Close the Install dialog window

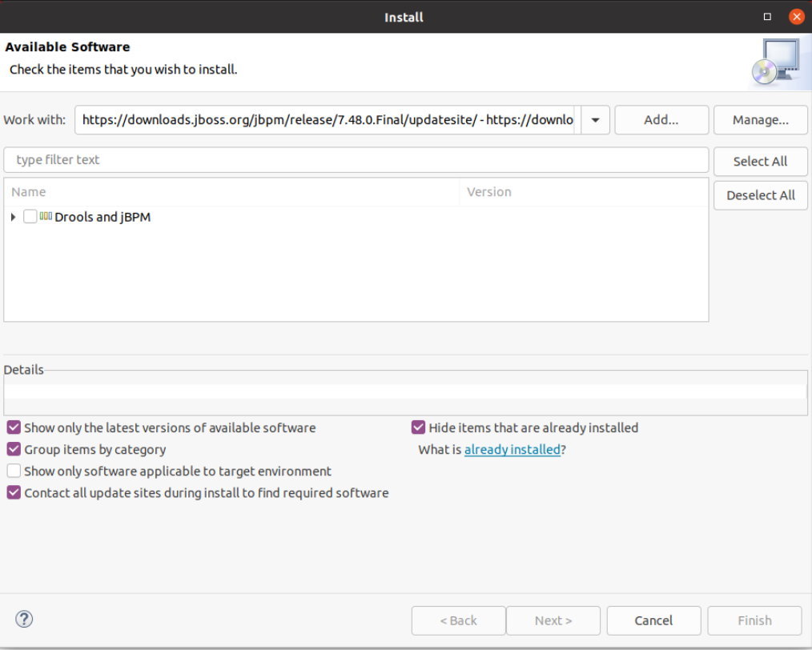click(795, 17)
